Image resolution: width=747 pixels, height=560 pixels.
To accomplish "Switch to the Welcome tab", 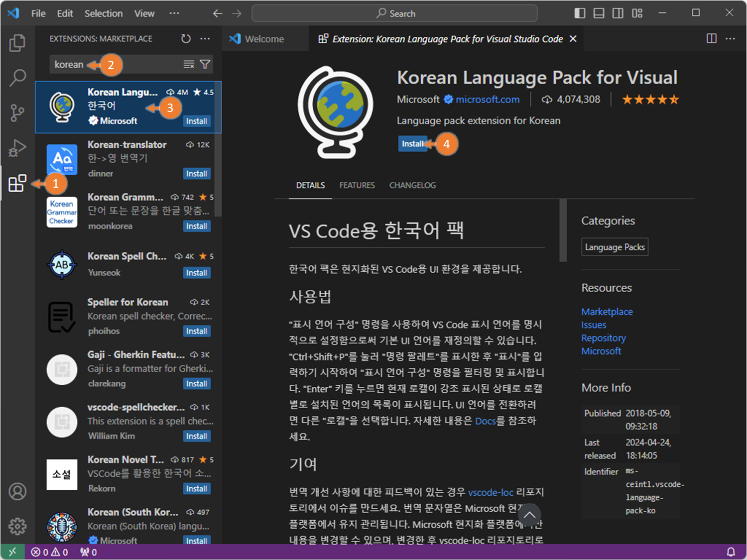I will point(265,39).
